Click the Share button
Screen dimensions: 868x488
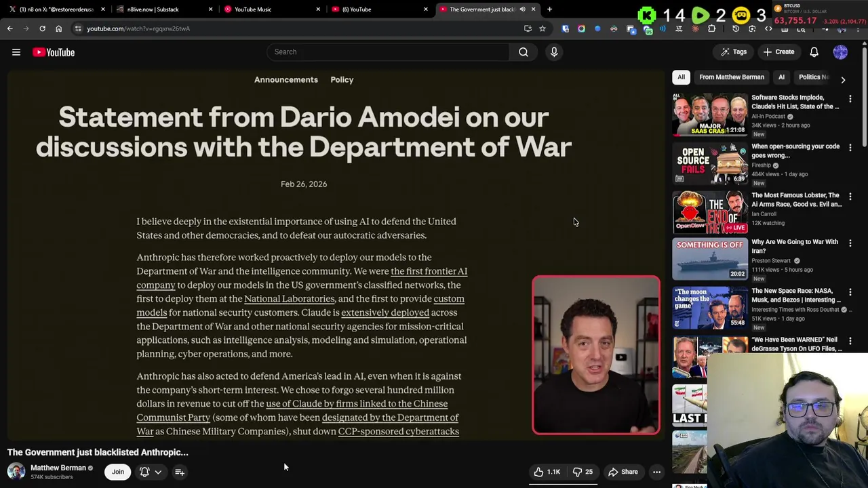coord(623,472)
